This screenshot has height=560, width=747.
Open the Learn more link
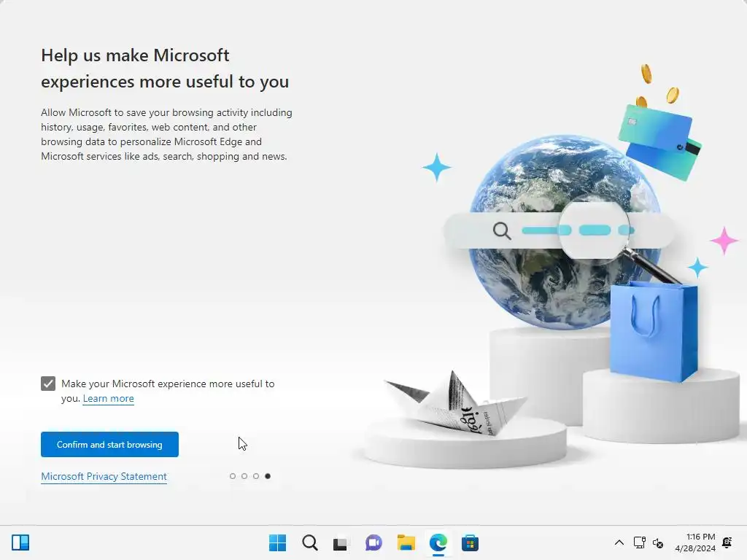108,399
